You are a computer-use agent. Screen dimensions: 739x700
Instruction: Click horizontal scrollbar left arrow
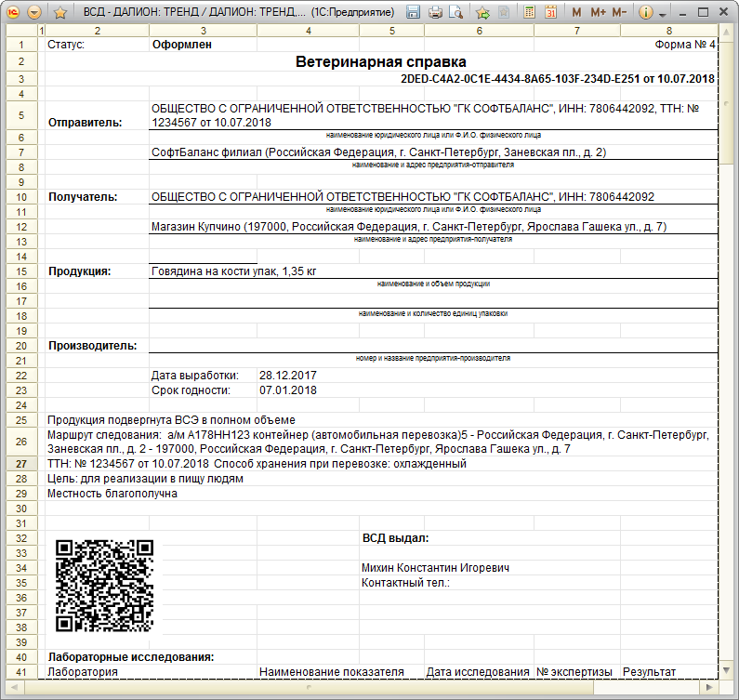(14, 687)
